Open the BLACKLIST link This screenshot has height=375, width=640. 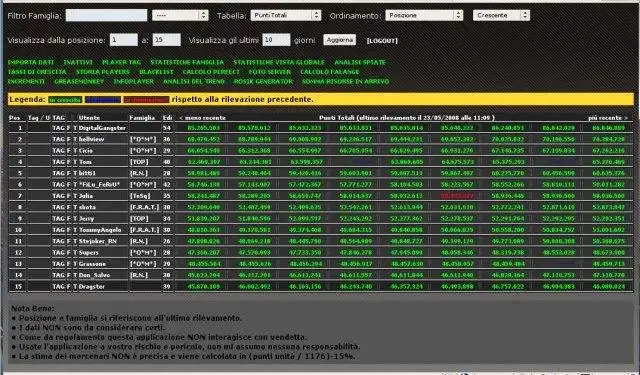(x=156, y=72)
